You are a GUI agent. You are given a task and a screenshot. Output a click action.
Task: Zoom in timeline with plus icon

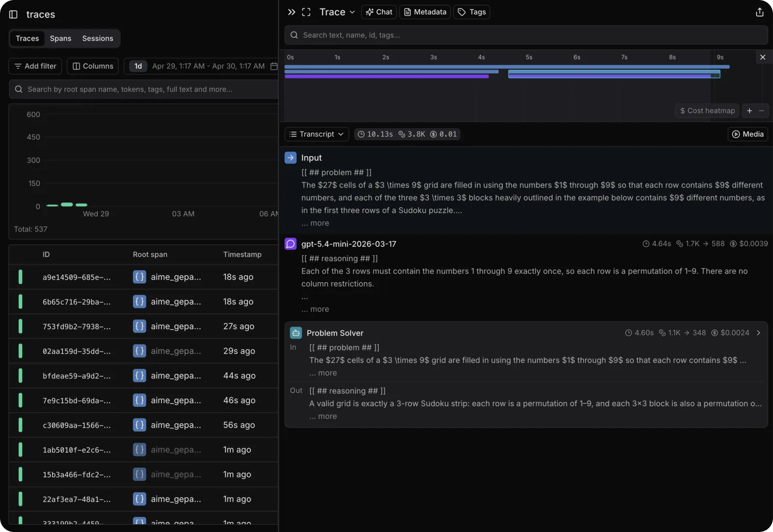pyautogui.click(x=749, y=111)
